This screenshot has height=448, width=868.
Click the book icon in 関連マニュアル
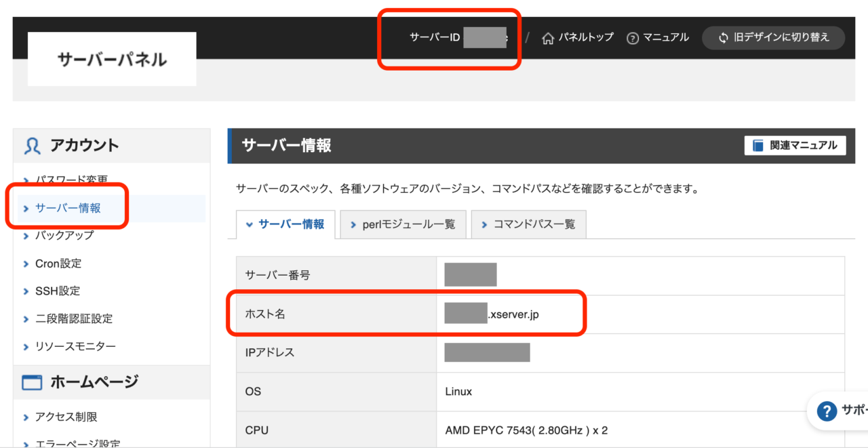[x=758, y=145]
